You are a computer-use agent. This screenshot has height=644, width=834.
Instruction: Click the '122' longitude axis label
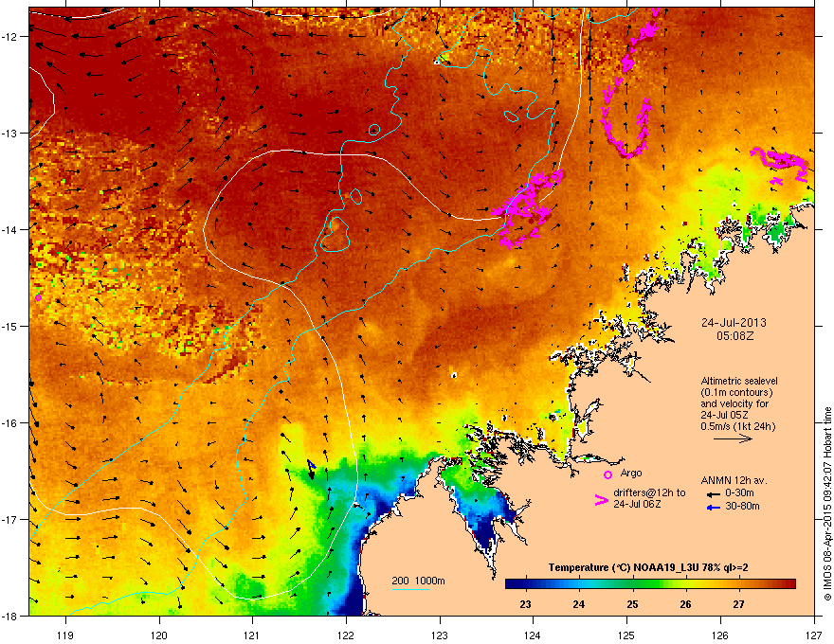coord(346,635)
